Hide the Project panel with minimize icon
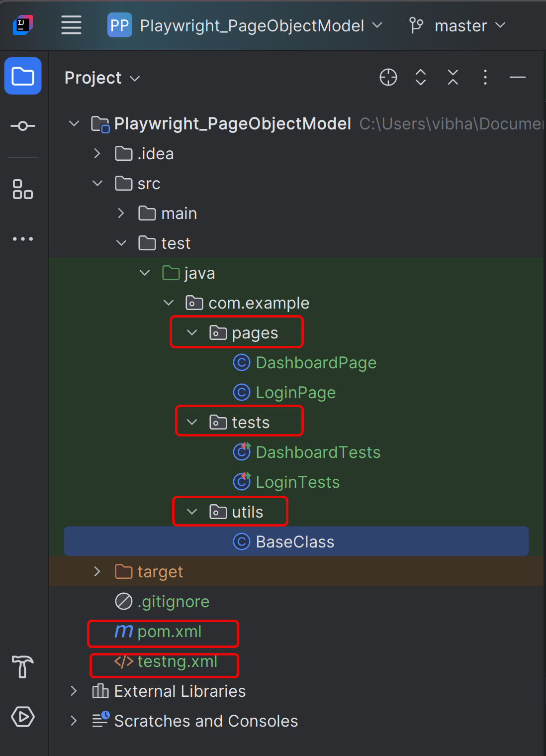Screen dimensions: 546x756 coord(517,77)
